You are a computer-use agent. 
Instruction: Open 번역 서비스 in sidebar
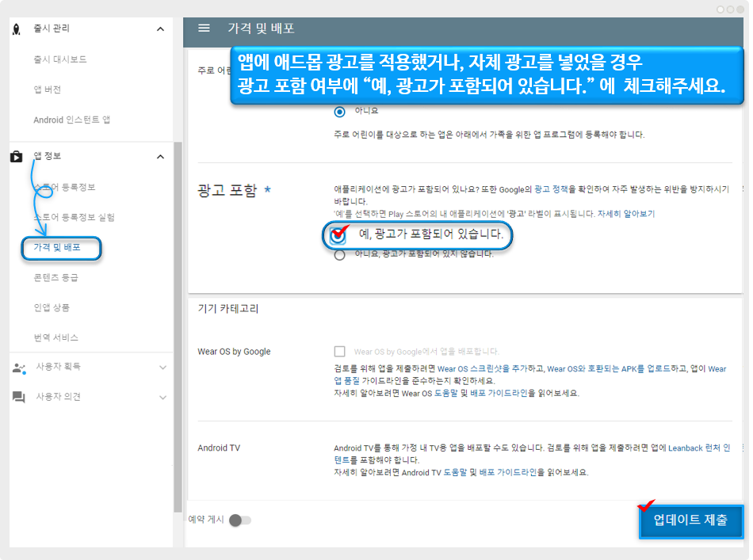(x=55, y=338)
